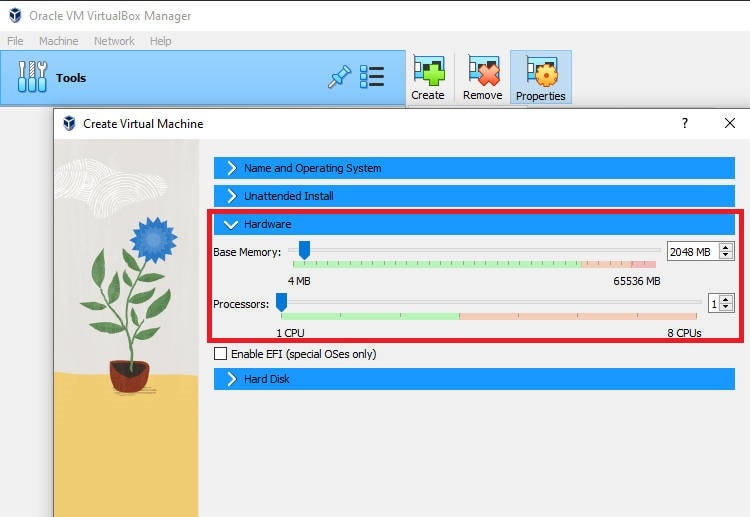Click the VirtualBox logo in the title bar
The height and width of the screenshot is (517, 750).
tap(15, 15)
